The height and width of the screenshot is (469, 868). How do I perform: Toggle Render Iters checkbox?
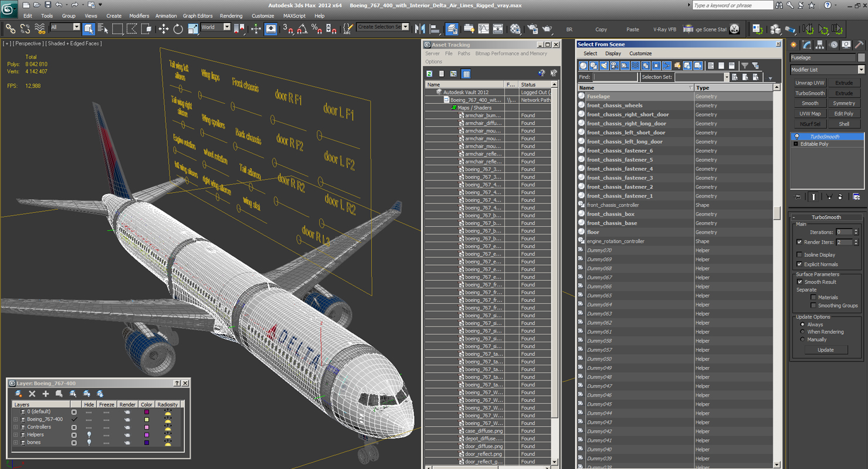799,242
